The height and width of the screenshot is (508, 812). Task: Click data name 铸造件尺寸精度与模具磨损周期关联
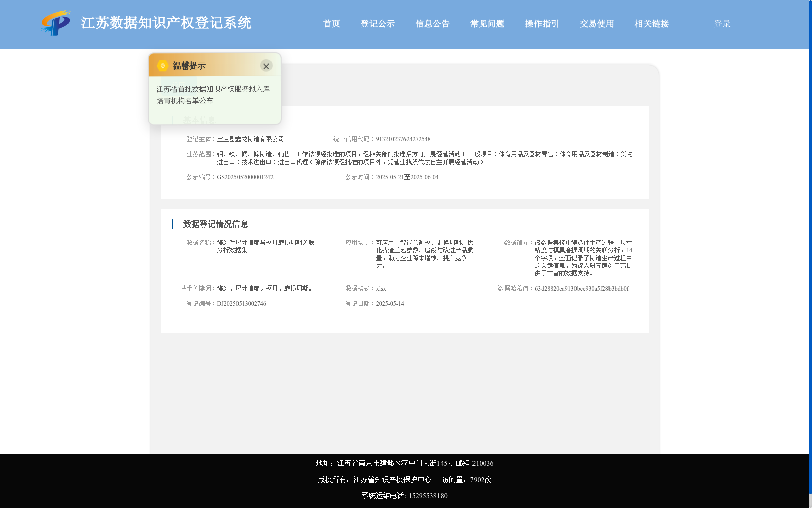tap(265, 246)
